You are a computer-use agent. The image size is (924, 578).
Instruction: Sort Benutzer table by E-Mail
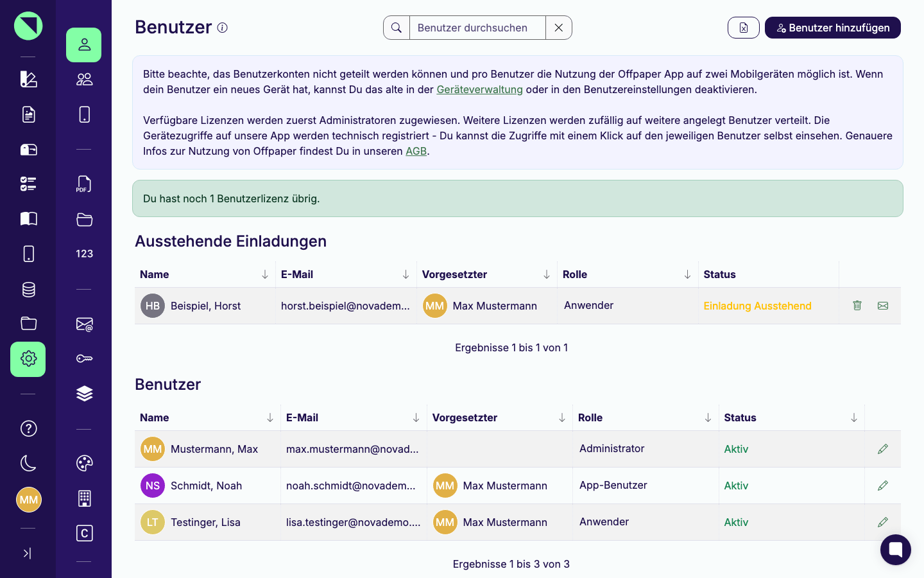[416, 417]
